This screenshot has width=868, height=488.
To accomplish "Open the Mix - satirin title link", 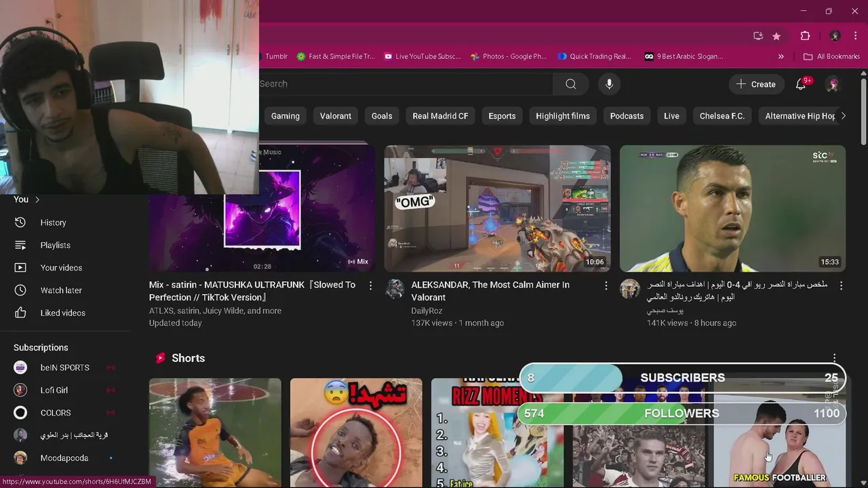I will 252,291.
